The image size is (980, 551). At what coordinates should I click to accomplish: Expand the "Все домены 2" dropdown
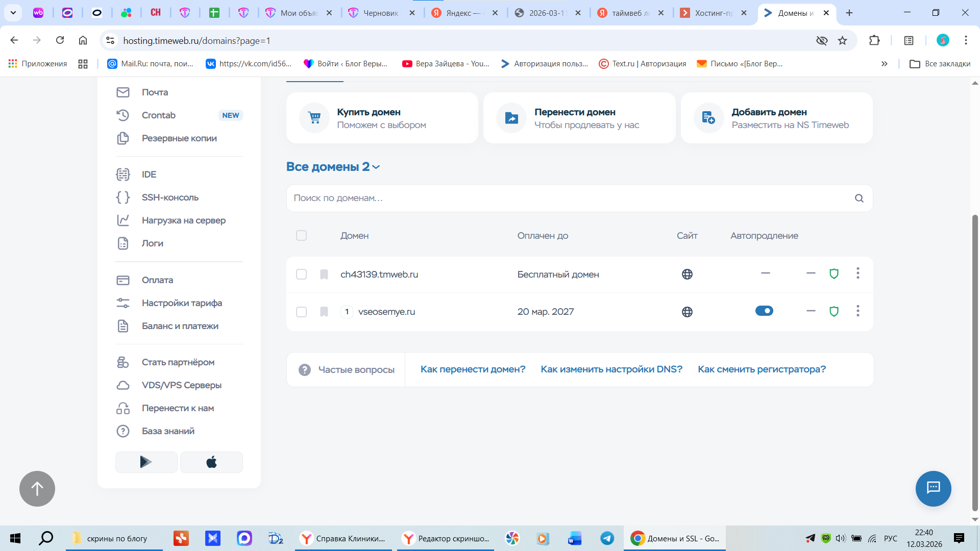333,167
